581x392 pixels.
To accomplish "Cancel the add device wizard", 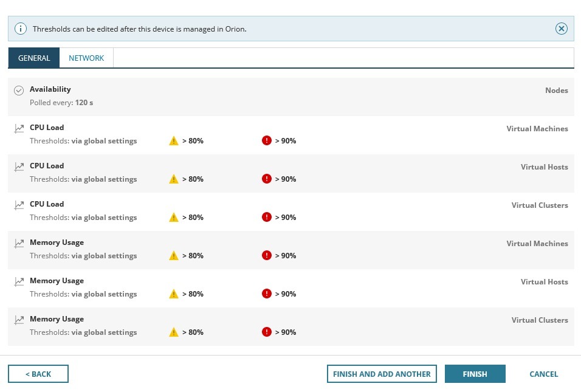I will (x=543, y=374).
